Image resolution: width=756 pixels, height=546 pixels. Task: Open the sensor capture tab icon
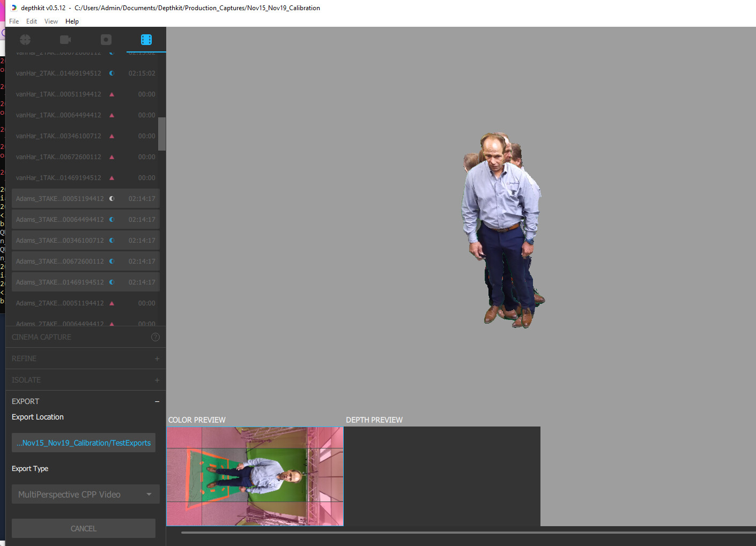[x=106, y=40]
